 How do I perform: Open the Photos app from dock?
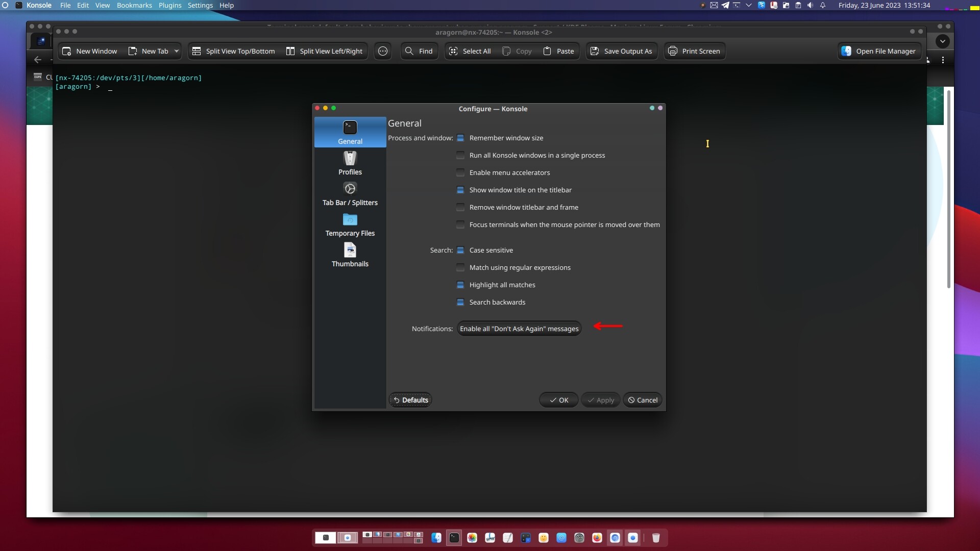click(472, 538)
